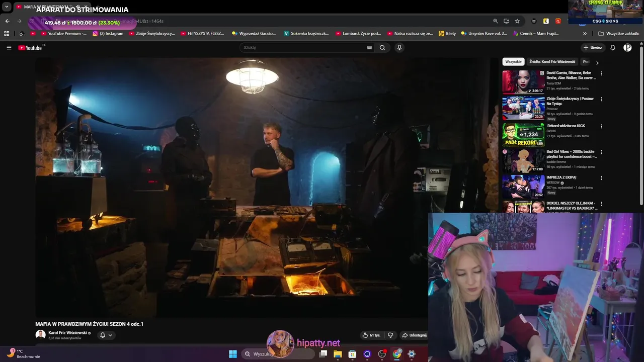Click the Udostępnij share button
The height and width of the screenshot is (362, 644).
click(414, 335)
